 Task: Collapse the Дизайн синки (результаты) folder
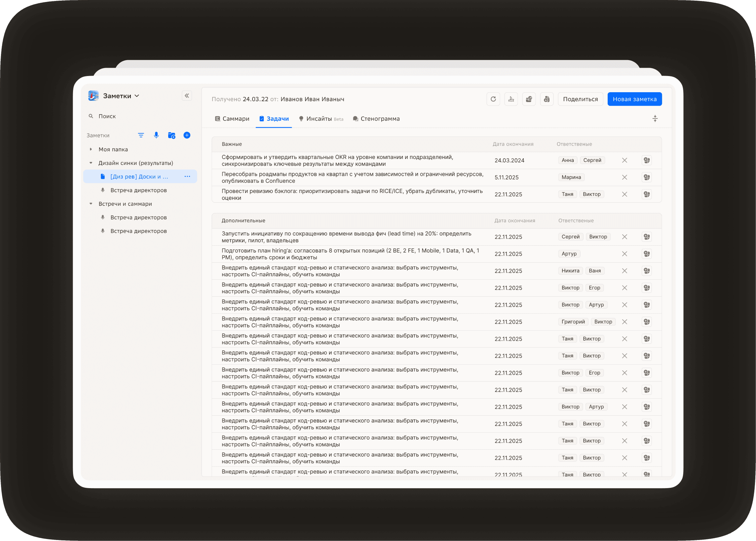click(91, 163)
